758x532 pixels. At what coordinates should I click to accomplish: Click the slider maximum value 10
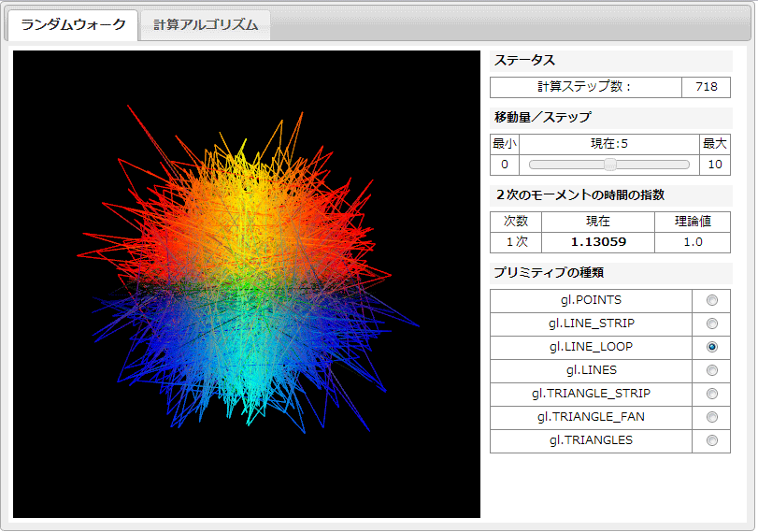coord(714,165)
